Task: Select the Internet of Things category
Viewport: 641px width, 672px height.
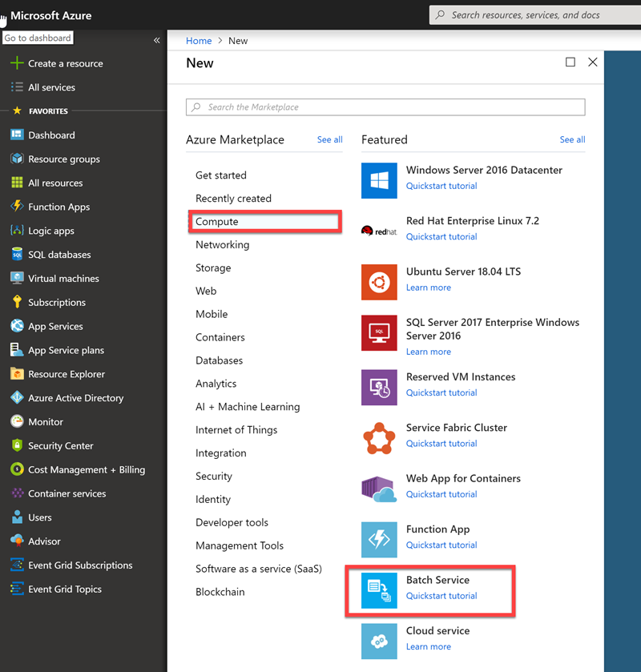Action: [x=236, y=430]
